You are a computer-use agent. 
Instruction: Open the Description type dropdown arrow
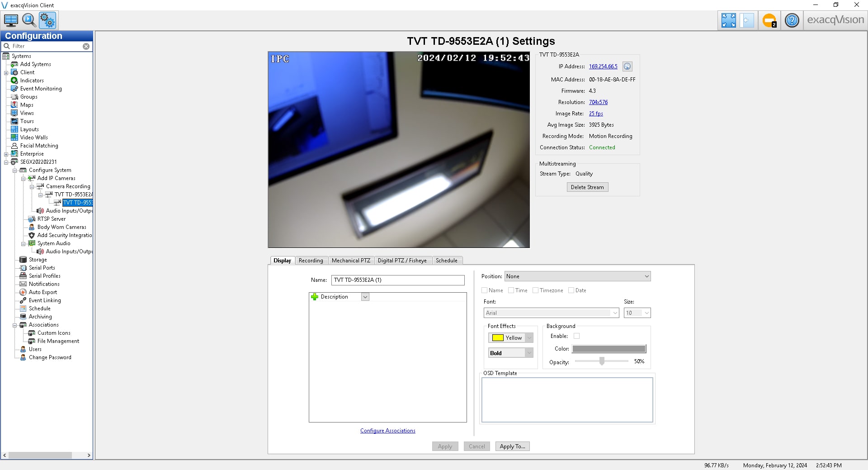coord(365,297)
